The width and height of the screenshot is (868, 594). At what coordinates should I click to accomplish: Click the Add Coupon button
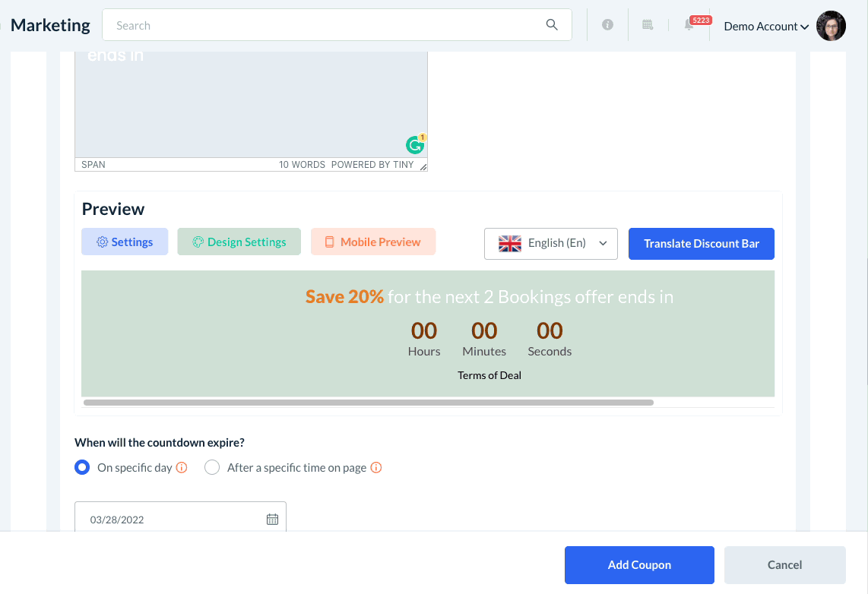coord(638,565)
